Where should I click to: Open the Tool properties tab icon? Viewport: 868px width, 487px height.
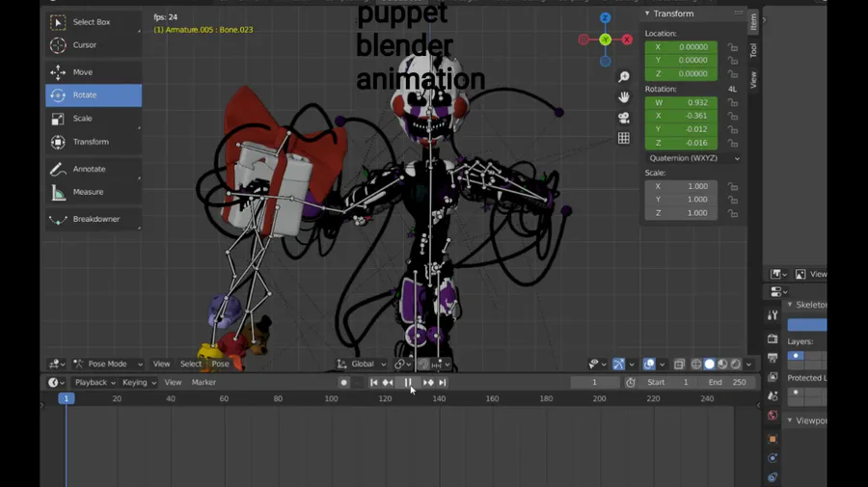773,315
